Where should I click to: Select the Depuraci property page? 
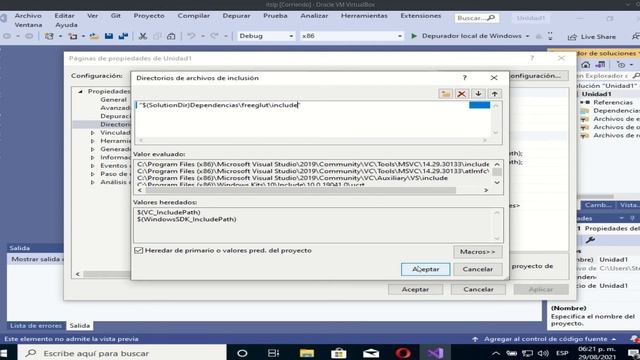tap(115, 116)
